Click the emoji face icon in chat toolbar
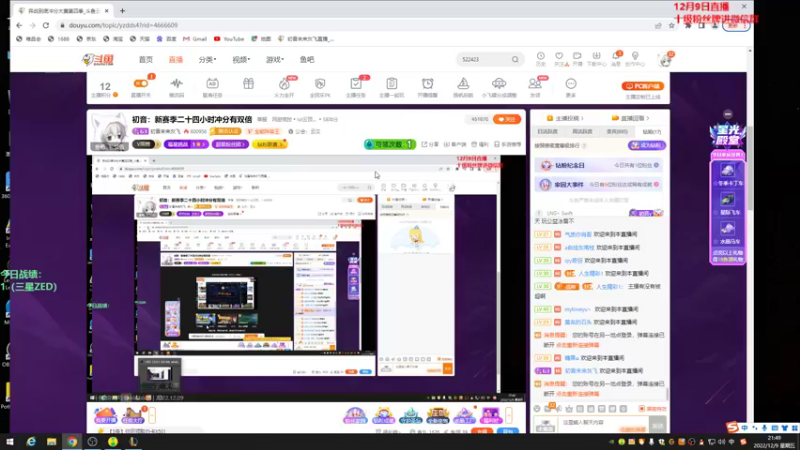 [537, 409]
